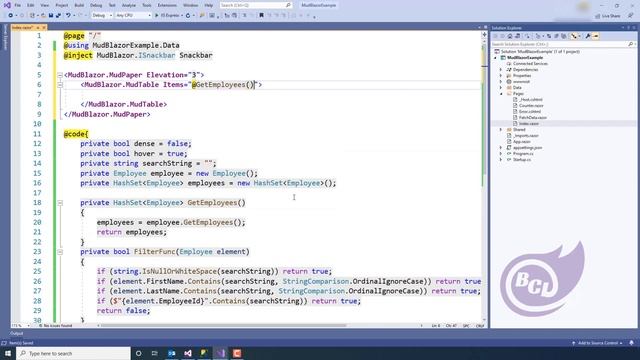Viewport: 640px width, 360px height.
Task: Click the Undo arrow in the toolbar
Action: click(x=68, y=16)
